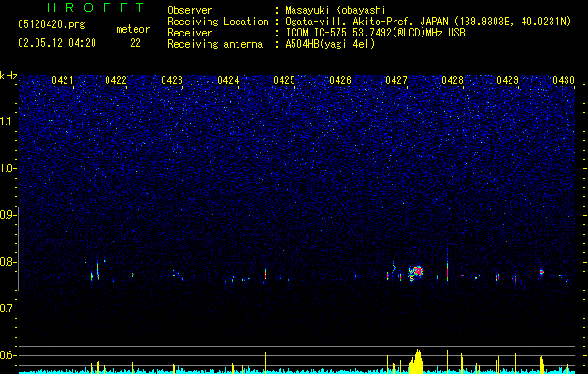Click the tall meteor echo streak before 0428
Screen dimensions: 588x374
448,265
